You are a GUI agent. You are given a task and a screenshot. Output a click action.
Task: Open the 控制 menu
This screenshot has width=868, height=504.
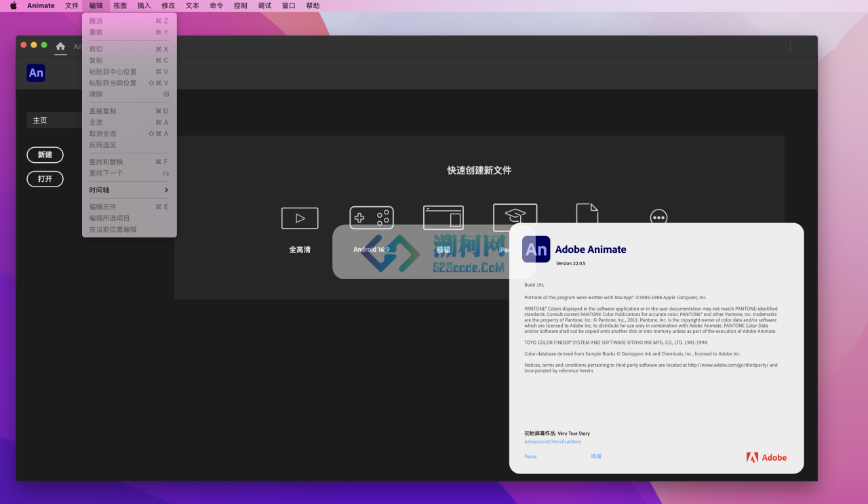pos(241,5)
